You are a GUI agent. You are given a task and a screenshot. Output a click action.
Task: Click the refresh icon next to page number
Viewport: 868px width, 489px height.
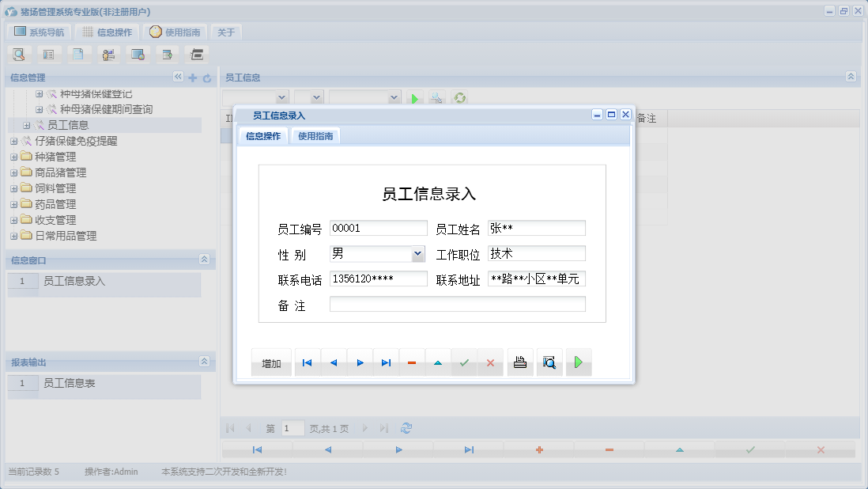coord(406,427)
